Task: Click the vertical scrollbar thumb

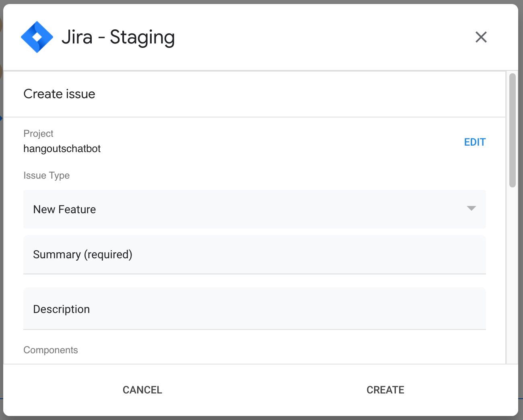Action: (512, 130)
